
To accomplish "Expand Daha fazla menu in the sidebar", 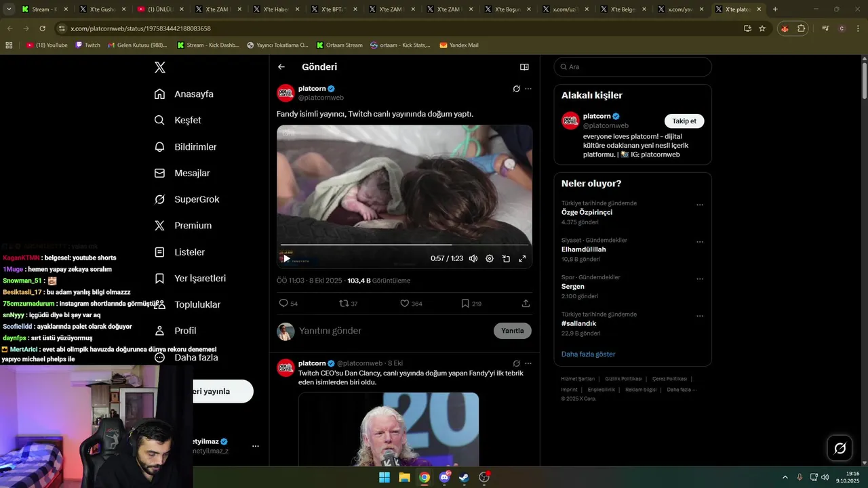I will click(x=186, y=357).
